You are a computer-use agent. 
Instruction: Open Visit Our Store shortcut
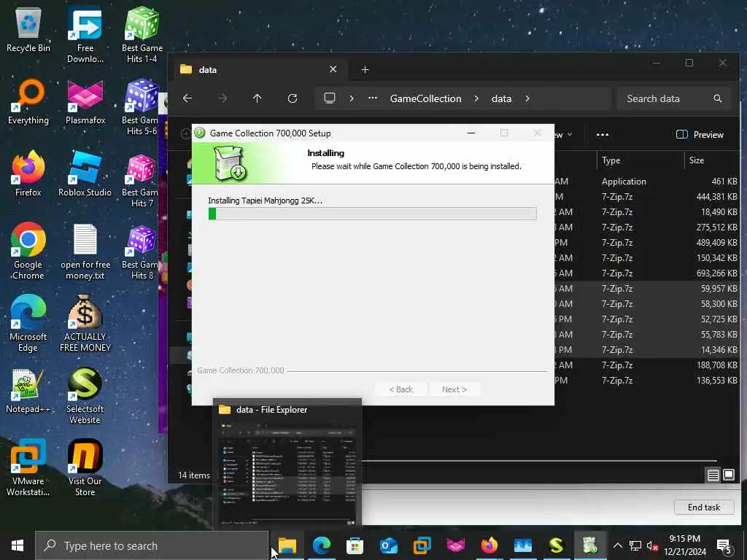(x=85, y=467)
